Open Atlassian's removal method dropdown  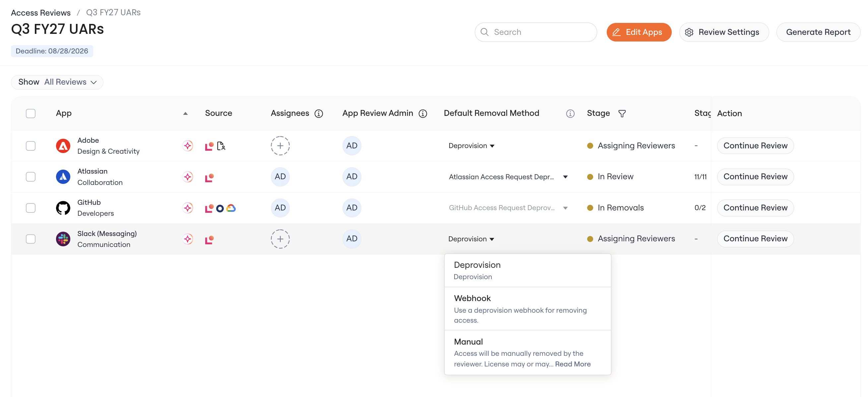click(508, 177)
